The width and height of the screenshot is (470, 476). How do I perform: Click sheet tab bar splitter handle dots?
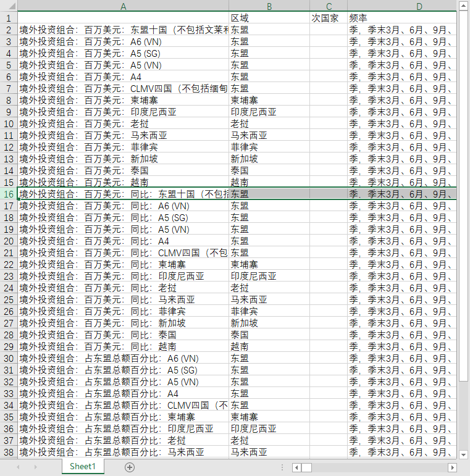(282, 467)
